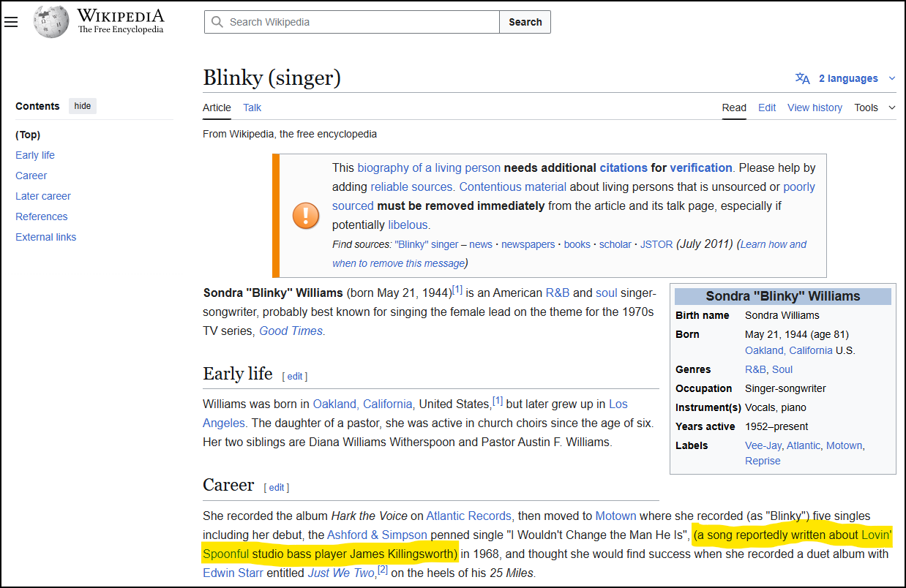906x588 pixels.
Task: Click the Blinky (singer) page title
Action: pos(272,78)
